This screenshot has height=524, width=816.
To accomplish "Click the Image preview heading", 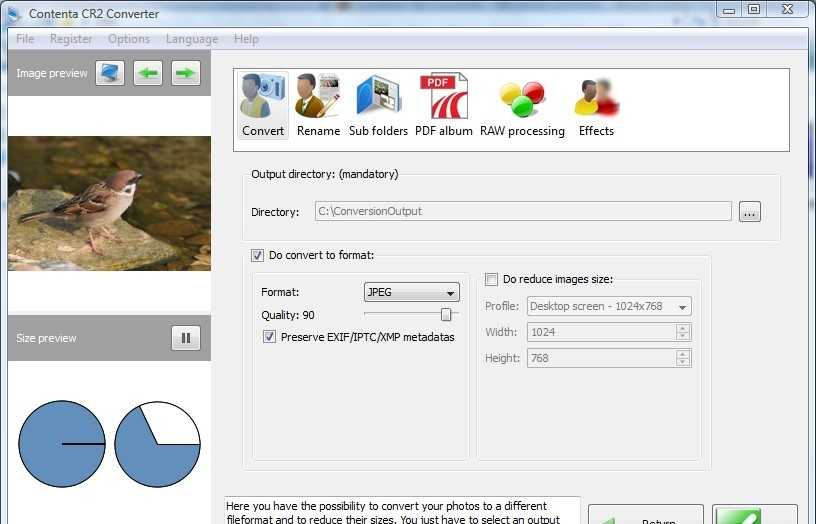I will coord(52,73).
